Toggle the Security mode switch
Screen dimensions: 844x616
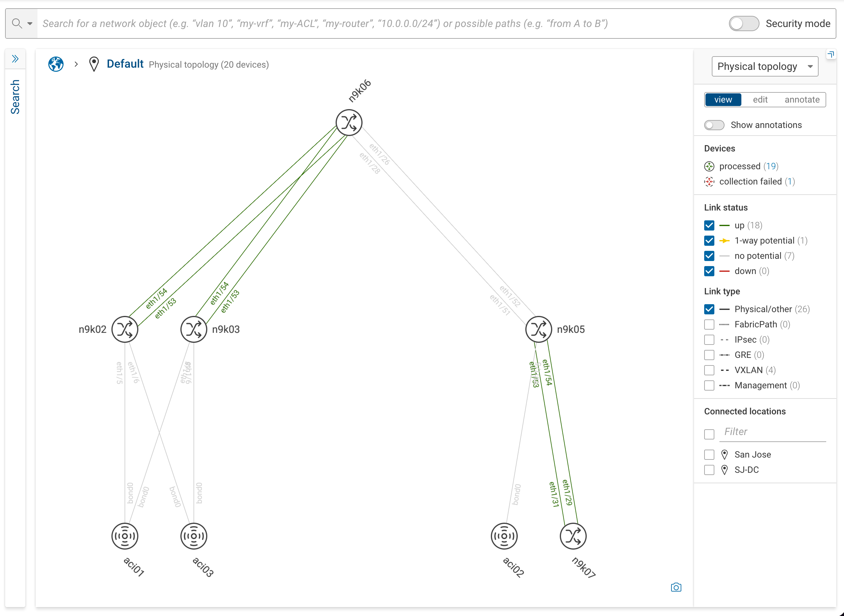click(x=744, y=23)
